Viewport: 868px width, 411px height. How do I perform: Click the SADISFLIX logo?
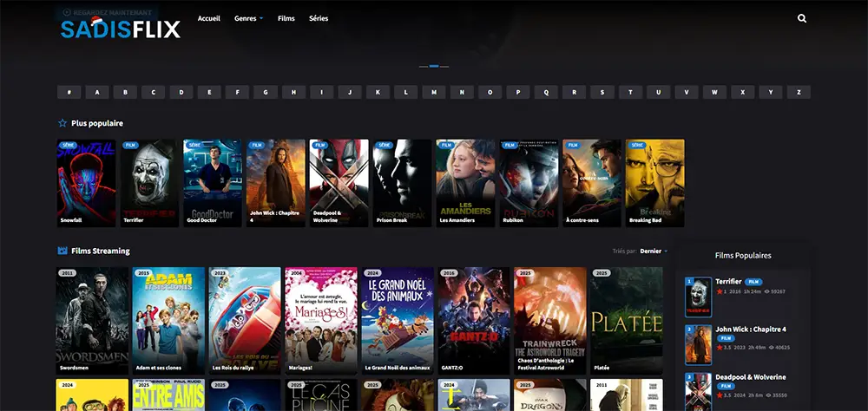tap(121, 28)
